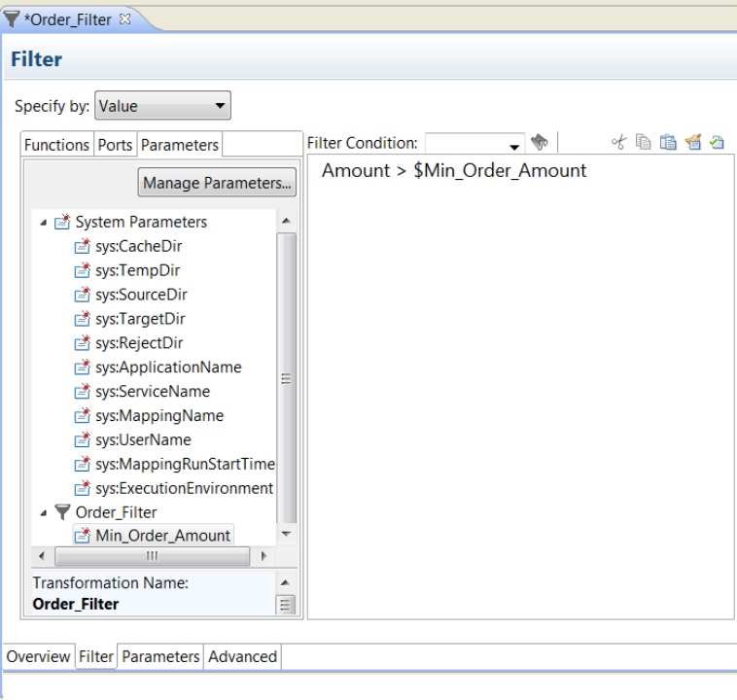Screen dimensions: 737x700
Task: Click the new parameter icon in the toolbar
Action: click(x=693, y=142)
